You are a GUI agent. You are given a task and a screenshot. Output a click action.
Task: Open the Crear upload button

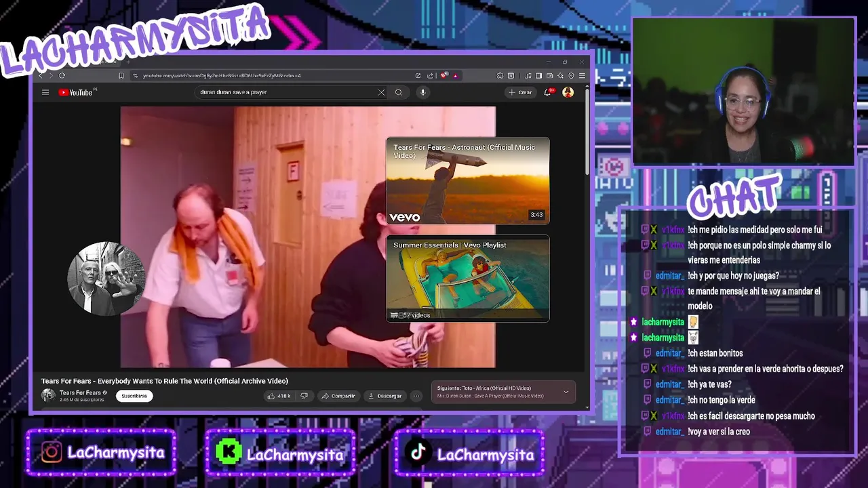(x=521, y=92)
